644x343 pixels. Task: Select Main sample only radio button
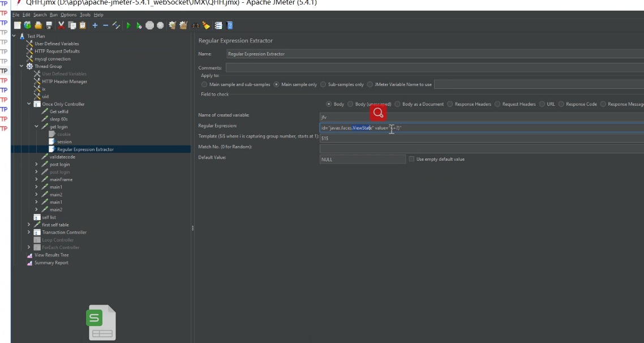276,84
